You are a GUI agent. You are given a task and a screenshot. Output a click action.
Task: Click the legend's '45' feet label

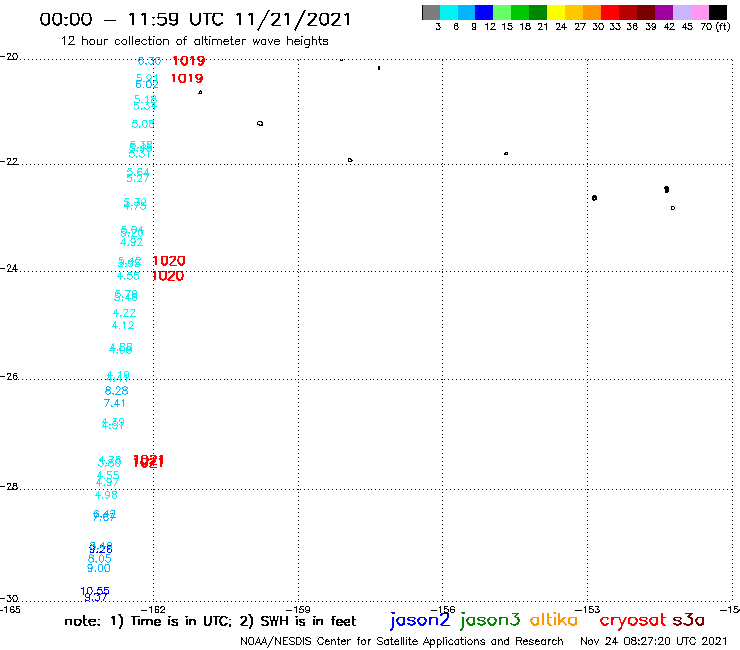pos(687,27)
